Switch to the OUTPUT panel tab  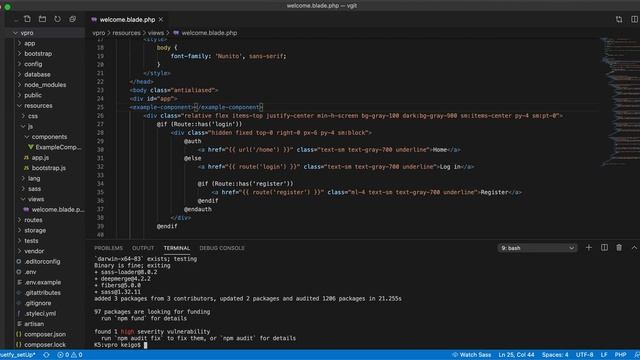143,248
